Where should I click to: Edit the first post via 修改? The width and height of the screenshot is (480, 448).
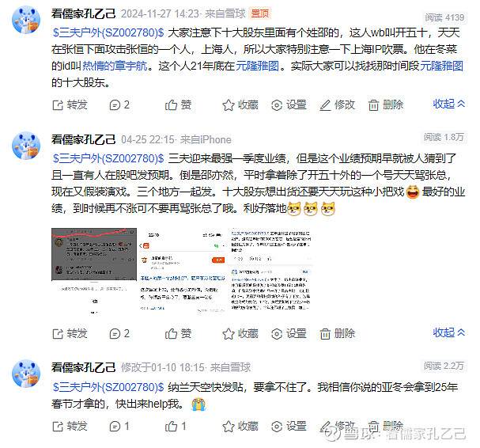coord(337,105)
